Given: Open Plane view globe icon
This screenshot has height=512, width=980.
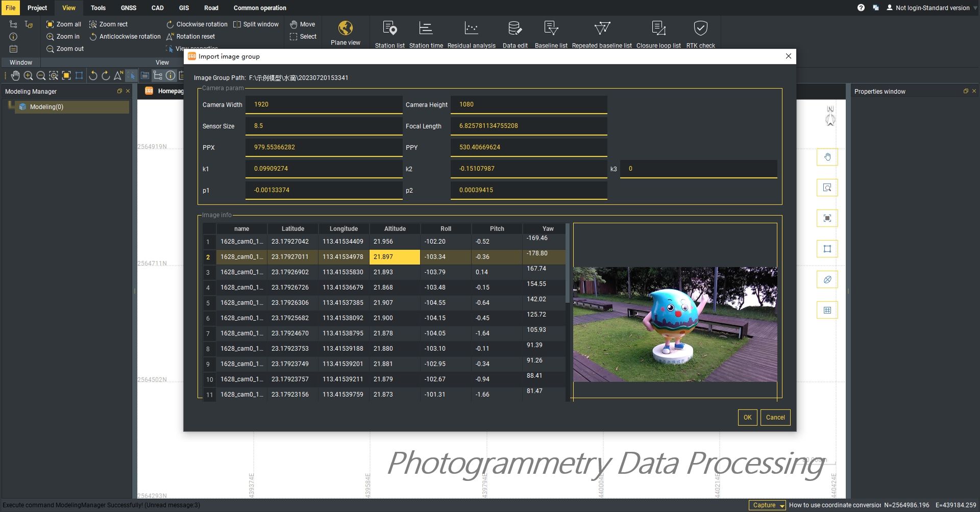Looking at the screenshot, I should point(346,28).
